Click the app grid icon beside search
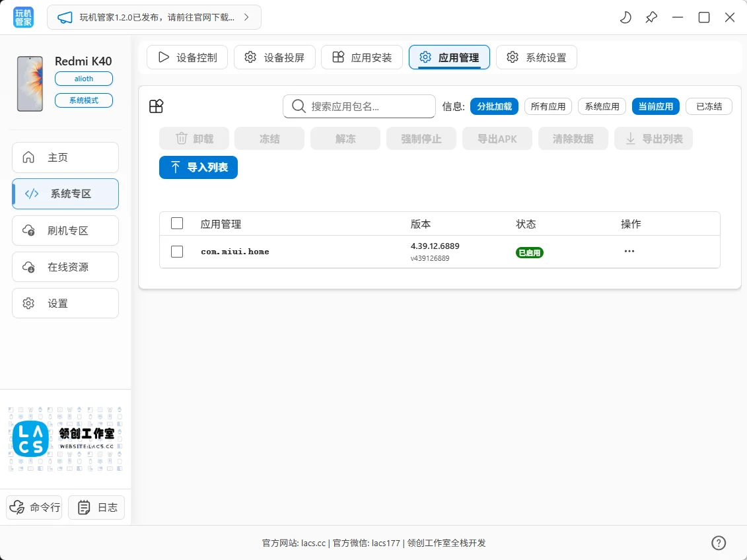 156,106
